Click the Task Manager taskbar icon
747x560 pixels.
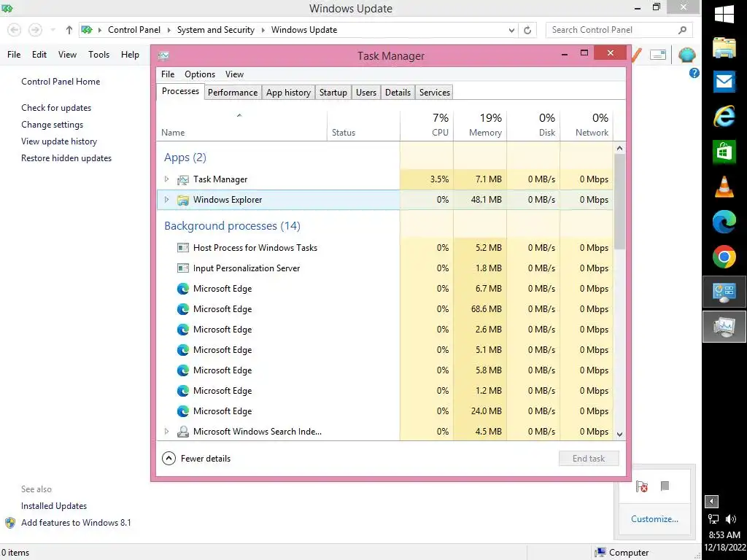point(724,327)
